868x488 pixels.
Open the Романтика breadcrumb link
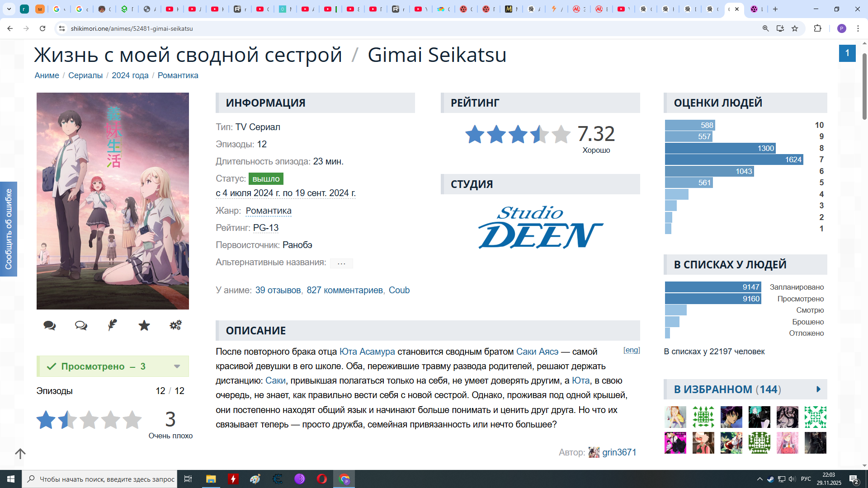[178, 75]
